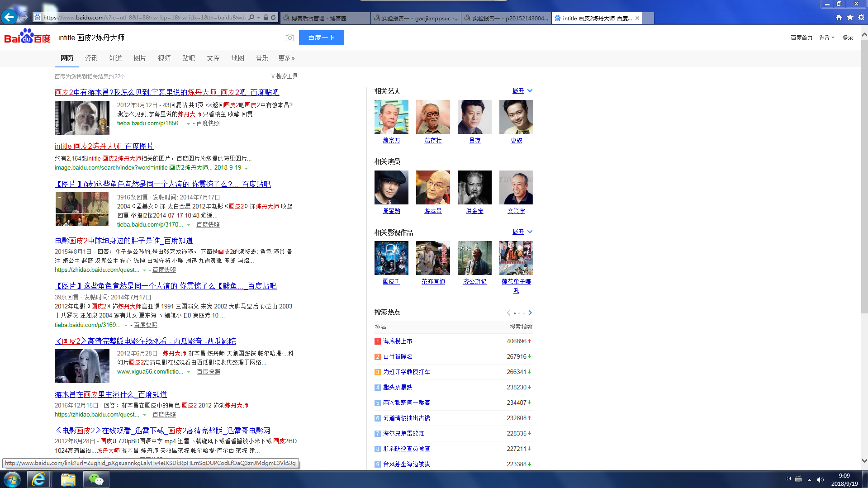Show hidden system tray icons
Viewport: 868px width, 488px height.
click(809, 479)
